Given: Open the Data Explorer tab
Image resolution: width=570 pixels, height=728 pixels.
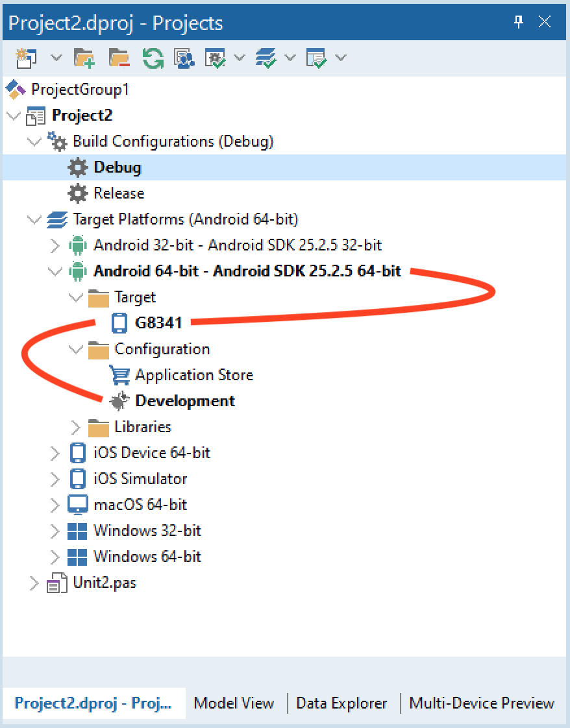Looking at the screenshot, I should click(342, 703).
